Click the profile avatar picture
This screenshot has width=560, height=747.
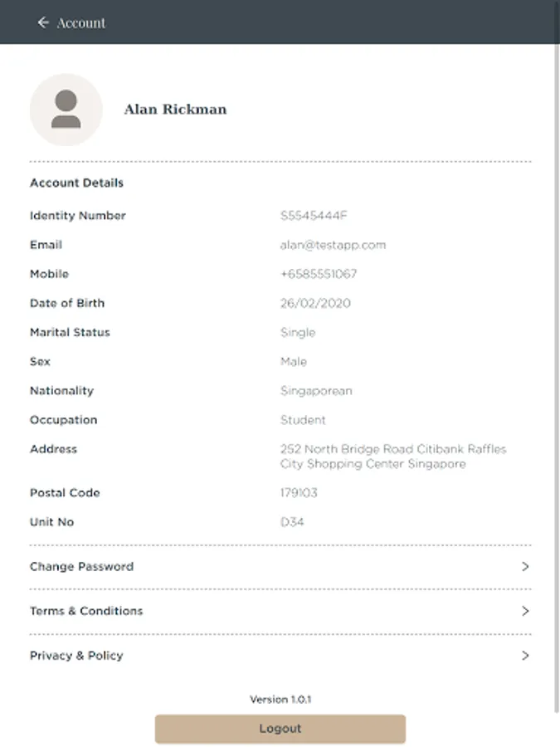[x=66, y=110]
